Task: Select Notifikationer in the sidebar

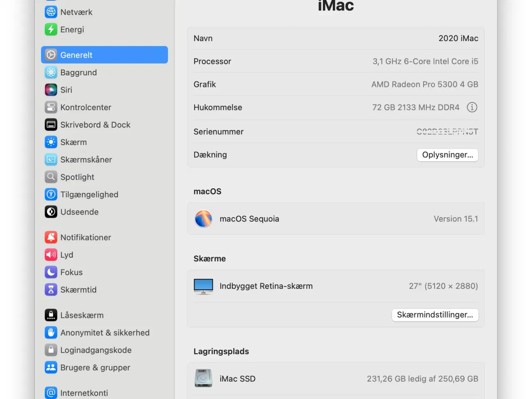Action: pos(86,237)
